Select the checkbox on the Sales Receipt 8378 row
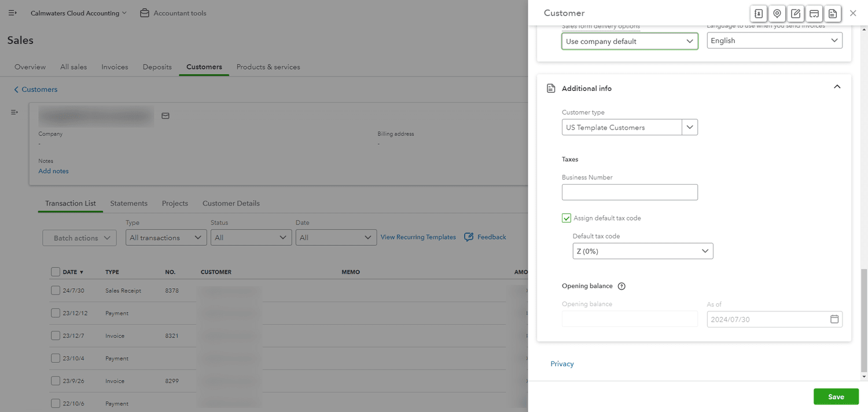Screen dimensions: 868x412 (56, 290)
